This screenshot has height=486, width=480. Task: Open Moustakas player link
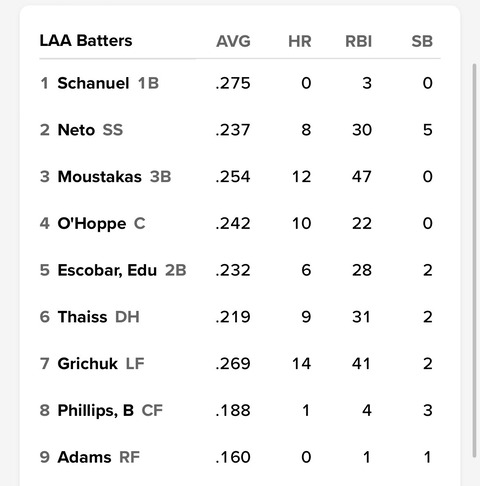[99, 177]
